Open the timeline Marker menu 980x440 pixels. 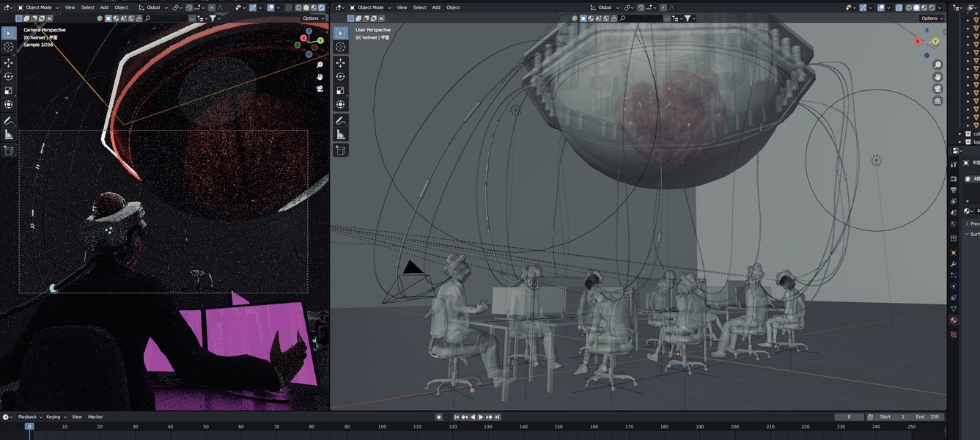point(95,417)
